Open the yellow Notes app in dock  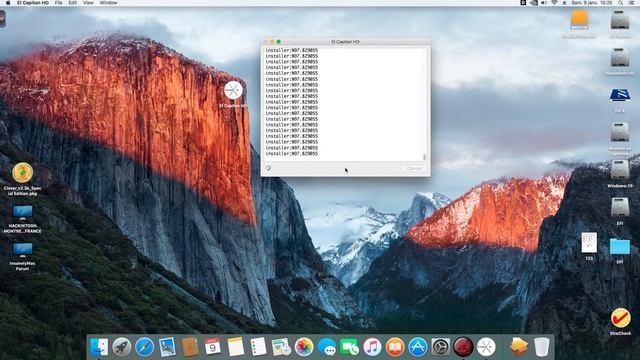[236, 347]
